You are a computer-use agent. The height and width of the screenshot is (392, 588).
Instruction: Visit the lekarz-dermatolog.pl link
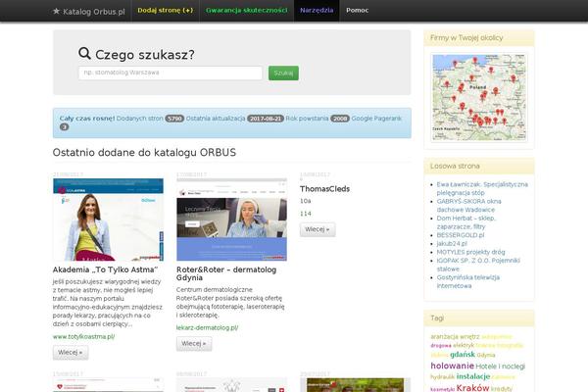point(207,328)
